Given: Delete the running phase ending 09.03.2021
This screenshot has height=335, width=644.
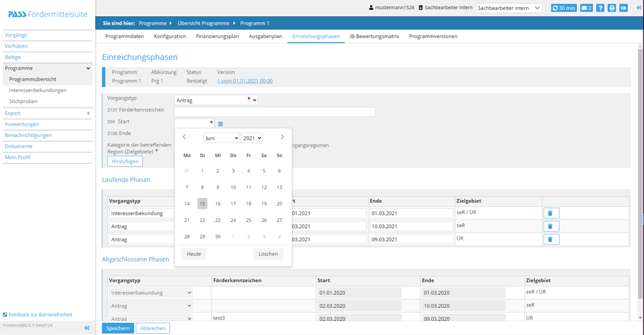Looking at the screenshot, I should (x=550, y=239).
